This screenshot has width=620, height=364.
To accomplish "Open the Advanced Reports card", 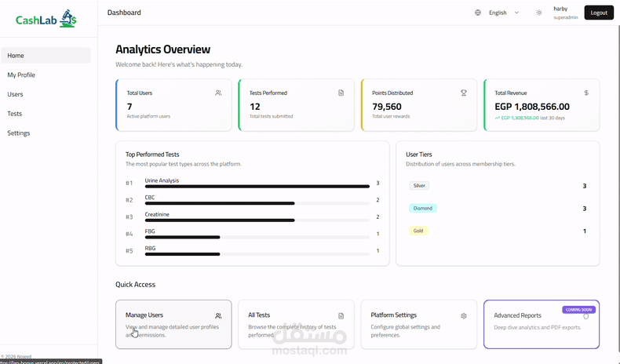I will 542,325.
